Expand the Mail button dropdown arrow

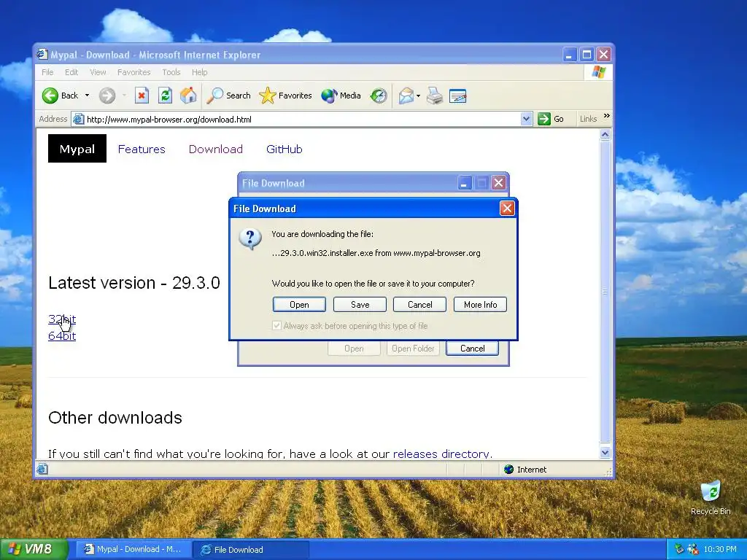pyautogui.click(x=418, y=96)
